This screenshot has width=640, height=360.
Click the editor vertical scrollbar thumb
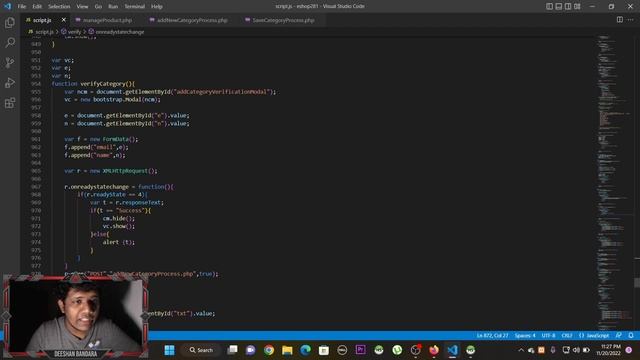pos(637,282)
